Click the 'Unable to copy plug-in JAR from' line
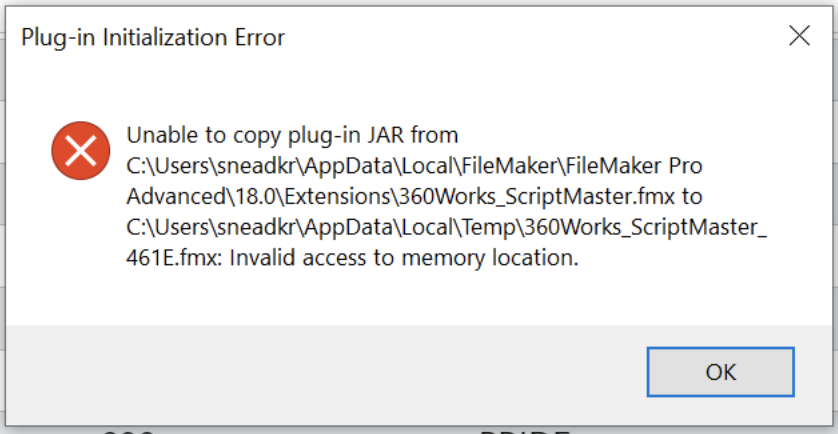This screenshot has height=434, width=838. 292,136
